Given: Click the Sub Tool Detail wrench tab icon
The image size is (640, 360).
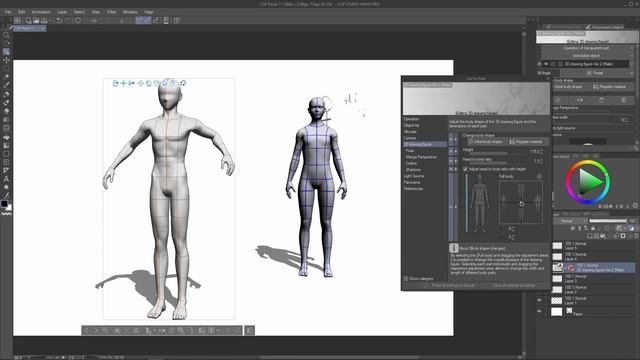Looking at the screenshot, I should (x=588, y=27).
